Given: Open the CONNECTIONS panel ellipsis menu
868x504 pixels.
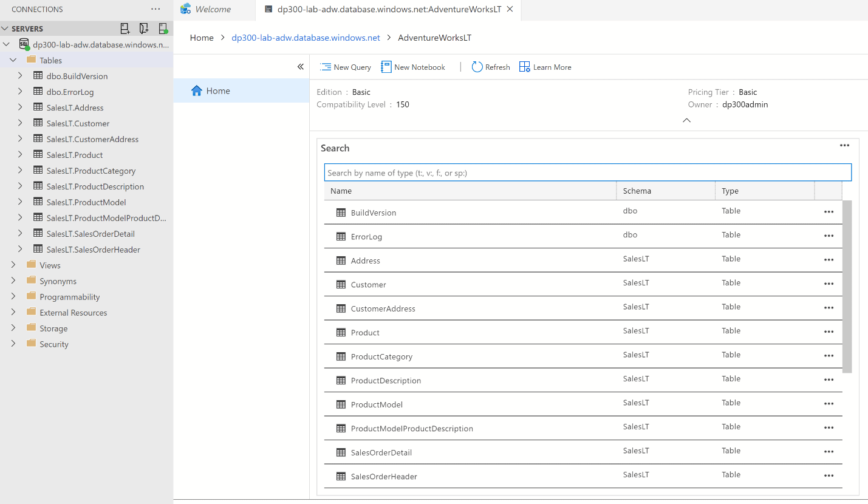Looking at the screenshot, I should point(155,9).
